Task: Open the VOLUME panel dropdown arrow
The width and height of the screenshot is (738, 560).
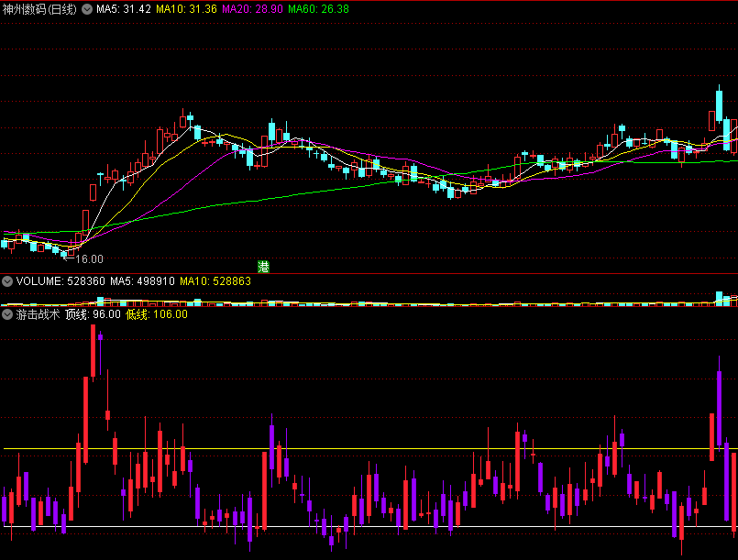Action: 7,281
